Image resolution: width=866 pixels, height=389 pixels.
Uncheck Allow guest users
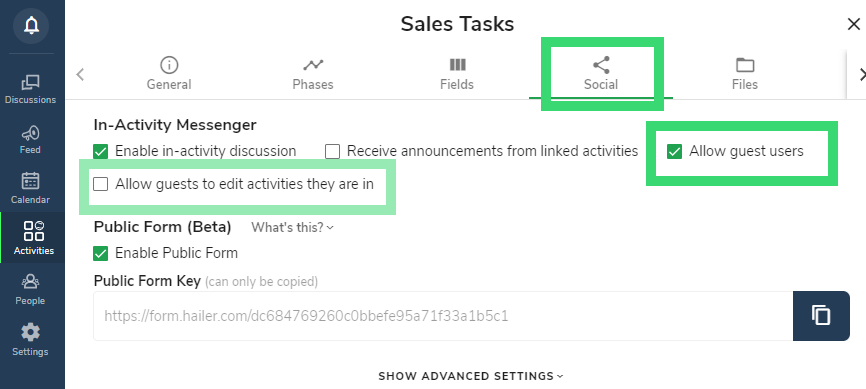point(674,151)
